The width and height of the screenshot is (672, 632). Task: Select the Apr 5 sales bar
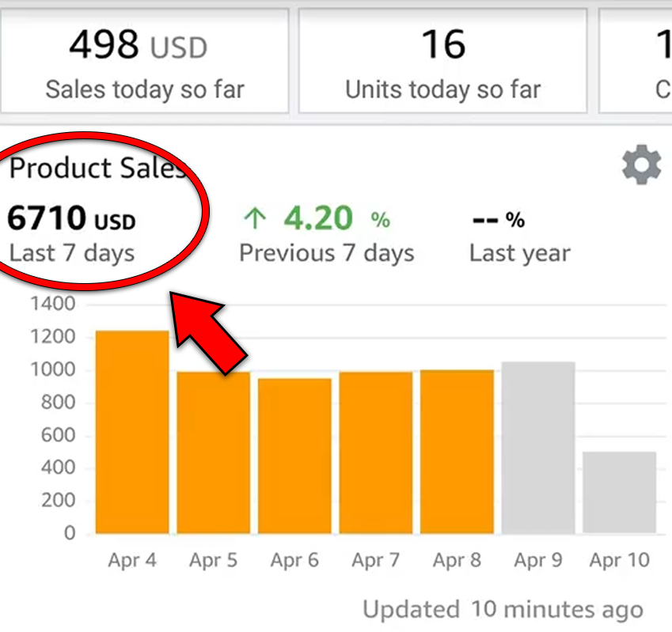214,452
